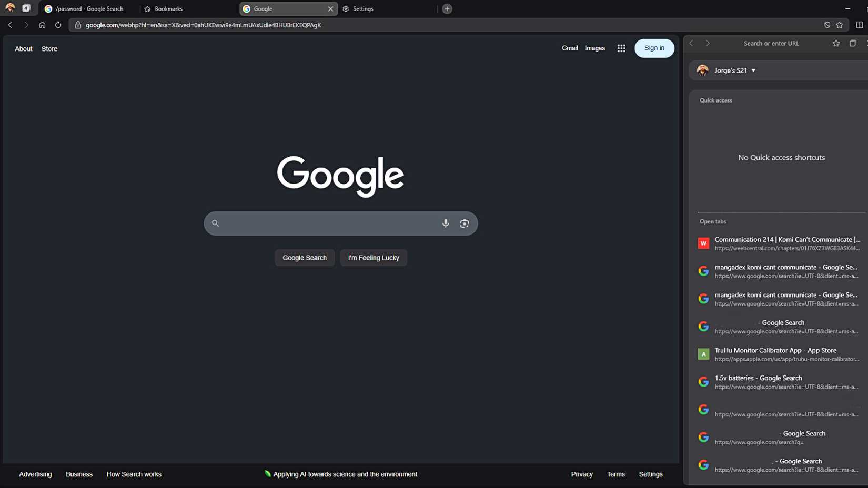Minimize the browser window
This screenshot has width=868, height=488.
pos(847,8)
